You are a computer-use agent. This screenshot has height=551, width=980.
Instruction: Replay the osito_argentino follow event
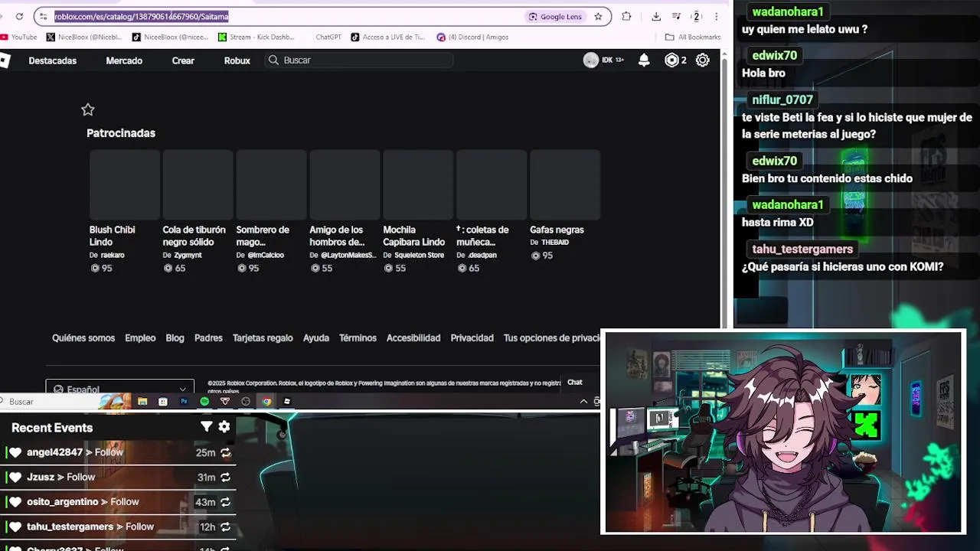coord(225,502)
